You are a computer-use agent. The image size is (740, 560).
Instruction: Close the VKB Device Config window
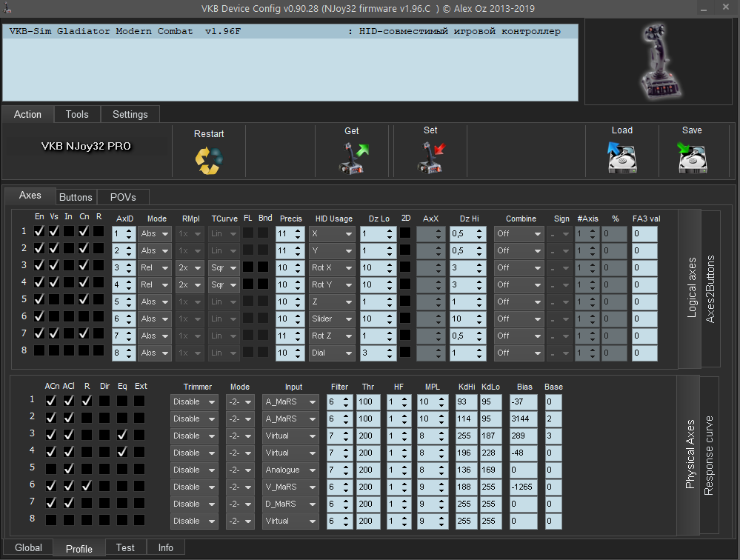[x=726, y=7]
